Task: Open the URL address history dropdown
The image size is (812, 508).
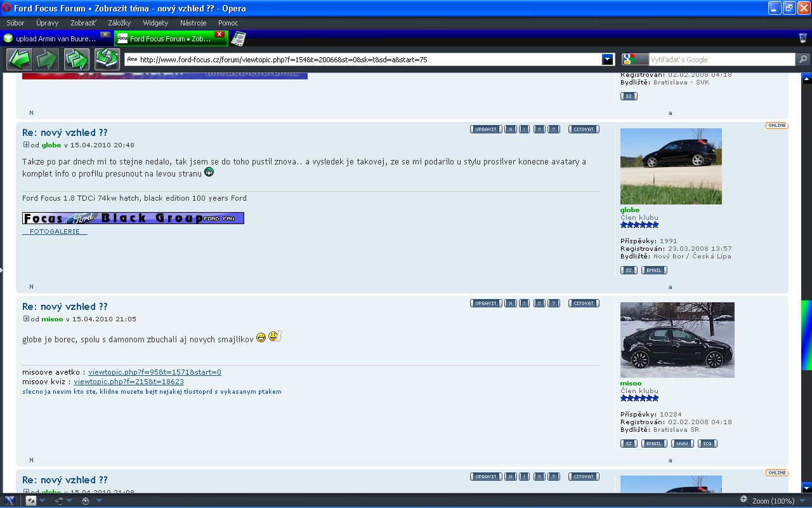Action: pos(608,60)
